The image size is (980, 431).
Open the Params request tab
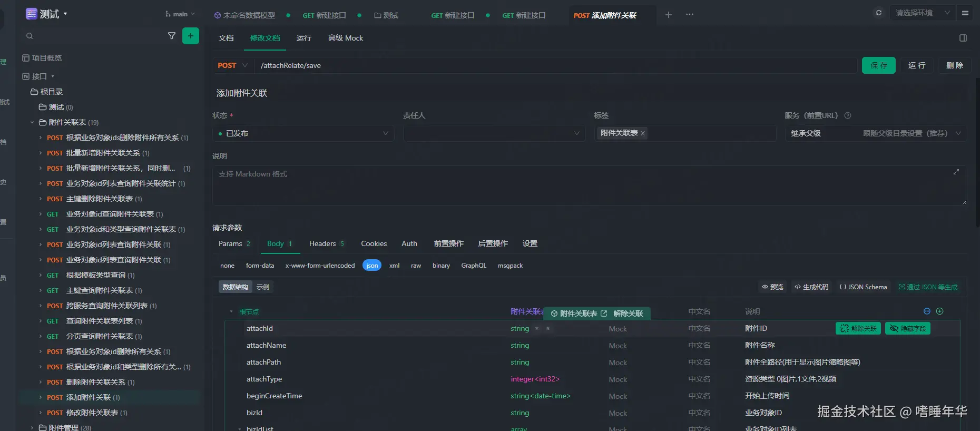(234, 243)
